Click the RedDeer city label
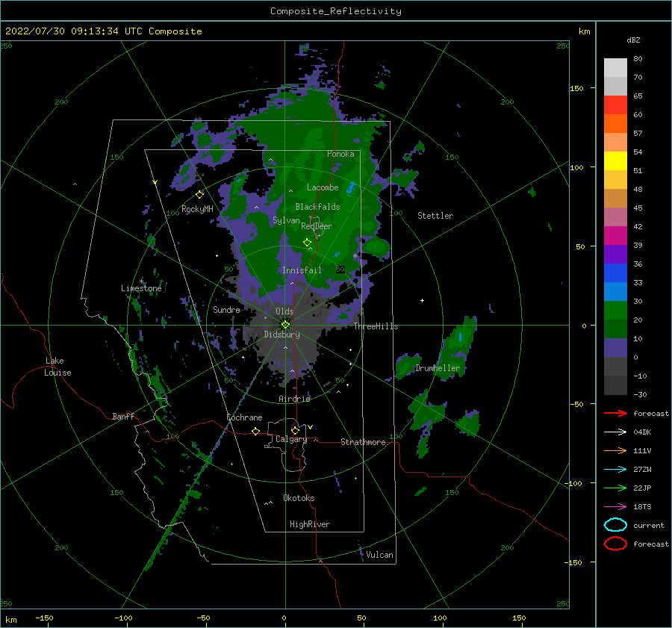 317,226
